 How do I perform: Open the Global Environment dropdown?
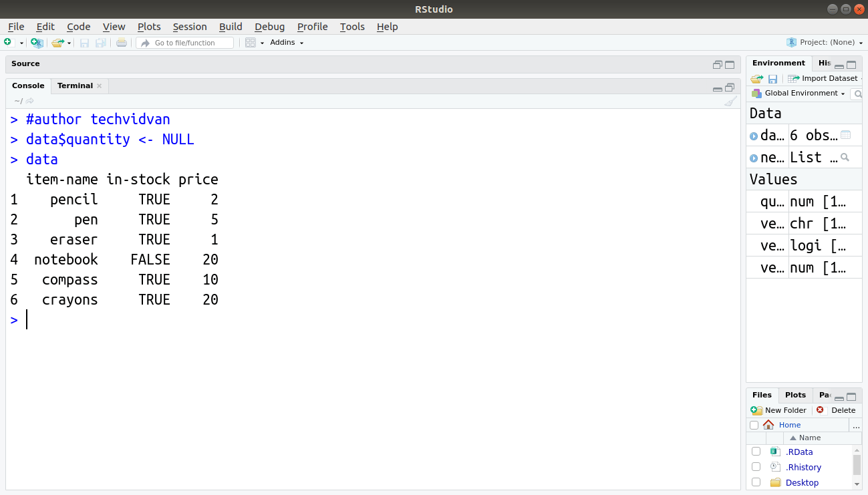pyautogui.click(x=801, y=93)
